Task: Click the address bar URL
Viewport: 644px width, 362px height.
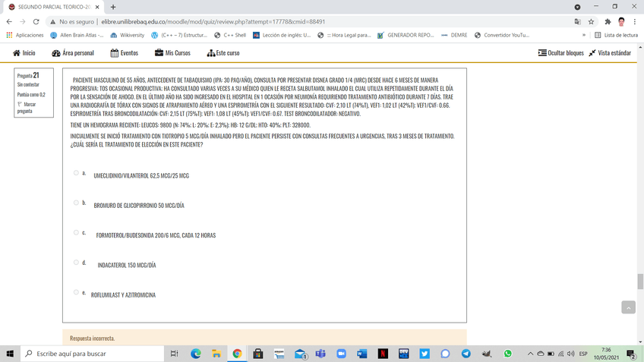Action: pyautogui.click(x=213, y=22)
